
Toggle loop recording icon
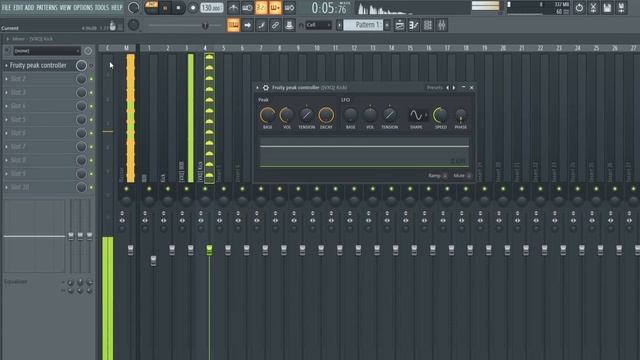(289, 7)
